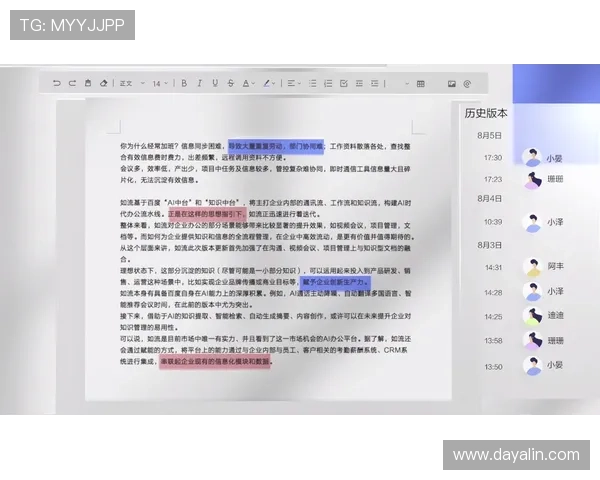This screenshot has height=480, width=600.
Task: Click the blue highlighted text 赋予企业创新生产力
Action: (334, 282)
